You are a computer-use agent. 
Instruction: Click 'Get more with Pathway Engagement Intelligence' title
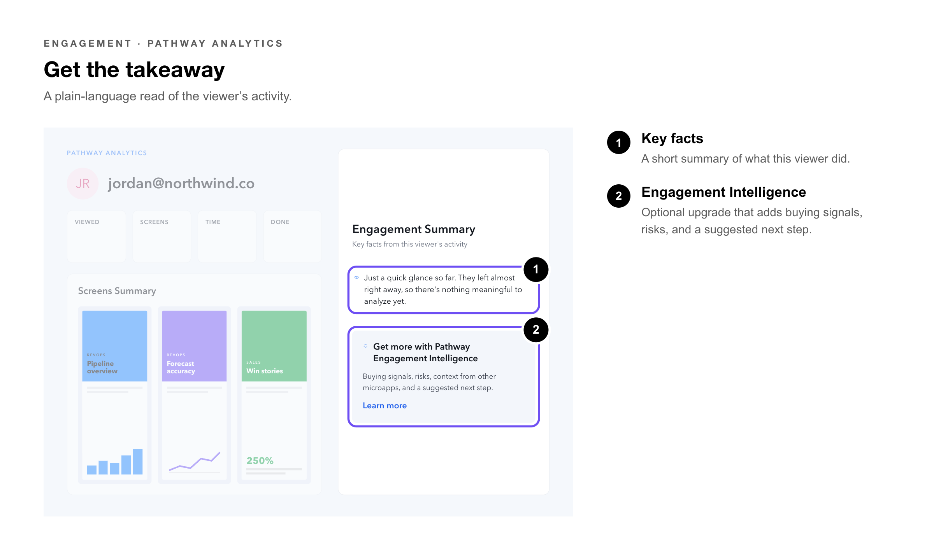[x=425, y=352]
